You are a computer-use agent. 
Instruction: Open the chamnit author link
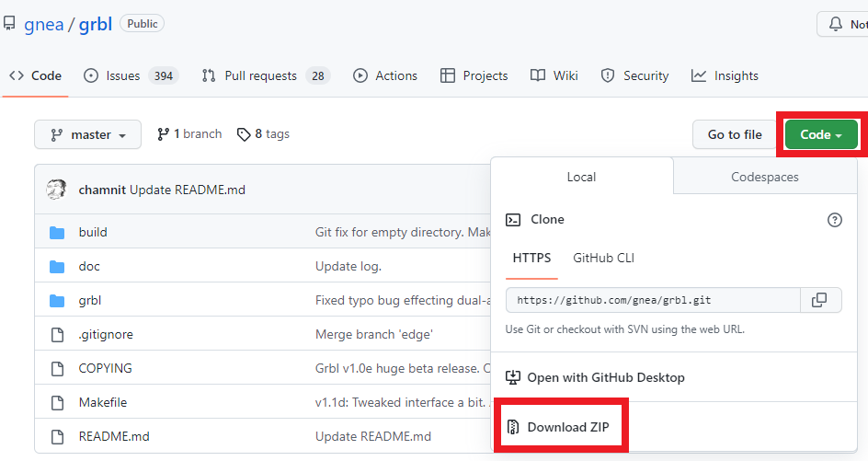pyautogui.click(x=102, y=190)
